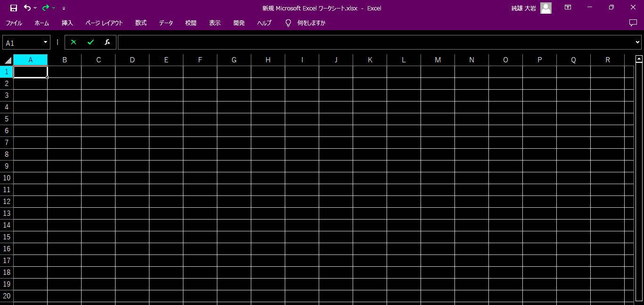Open the ファイル menu

[14, 23]
